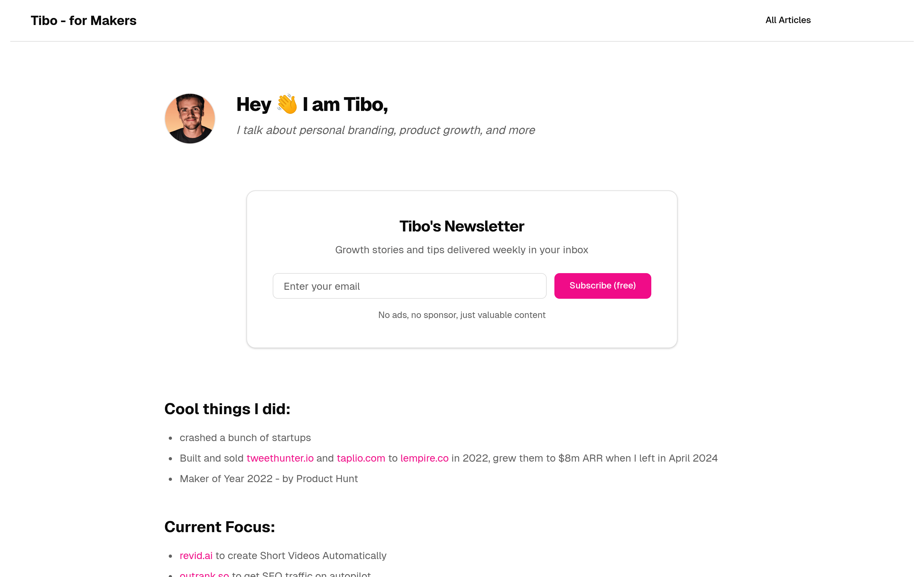Open the taplio.com link
The width and height of the screenshot is (924, 577).
361,458
